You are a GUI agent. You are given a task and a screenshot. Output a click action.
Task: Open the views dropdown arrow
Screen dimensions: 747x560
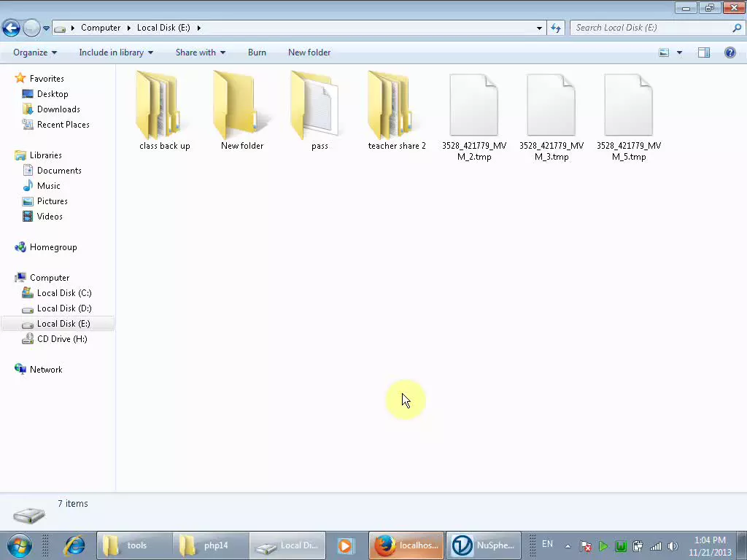[x=678, y=52]
